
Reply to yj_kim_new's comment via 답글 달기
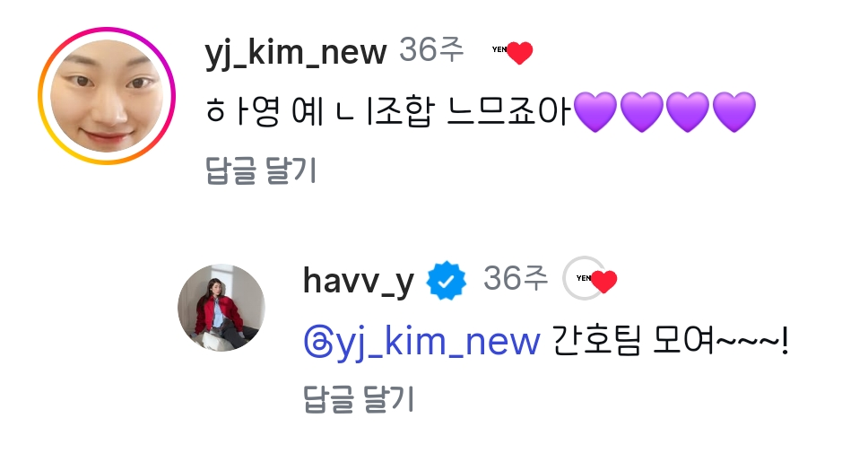[261, 170]
